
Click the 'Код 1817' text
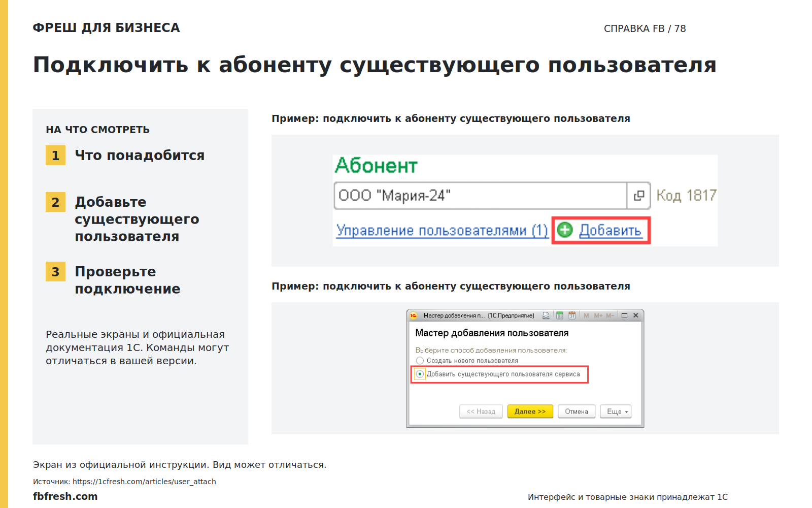tap(686, 196)
